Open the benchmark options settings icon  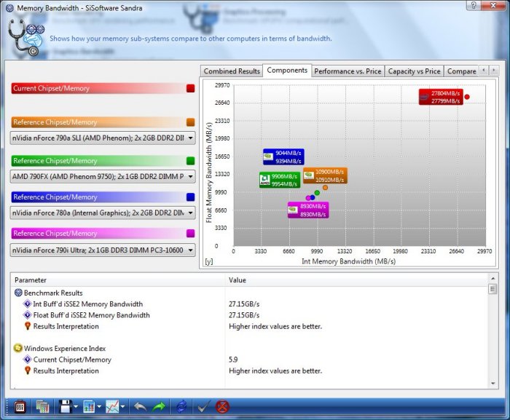[x=20, y=407]
